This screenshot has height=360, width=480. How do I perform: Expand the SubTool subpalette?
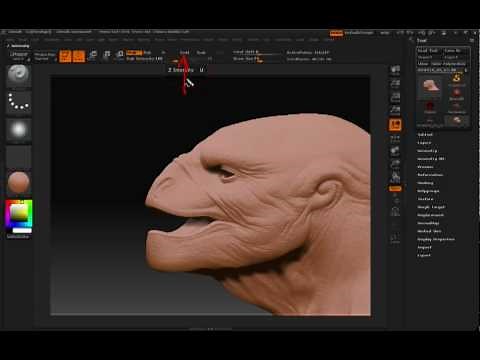pyautogui.click(x=425, y=135)
